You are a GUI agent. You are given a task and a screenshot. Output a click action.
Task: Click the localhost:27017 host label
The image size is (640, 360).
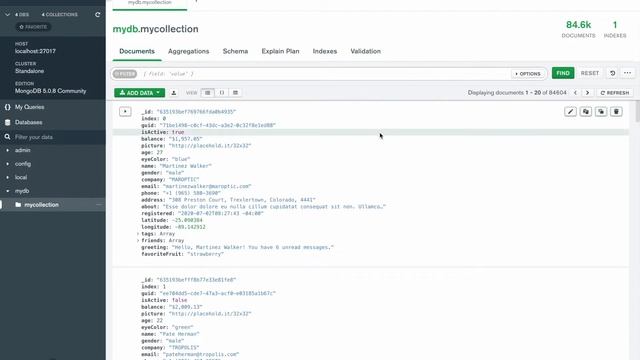tap(35, 51)
